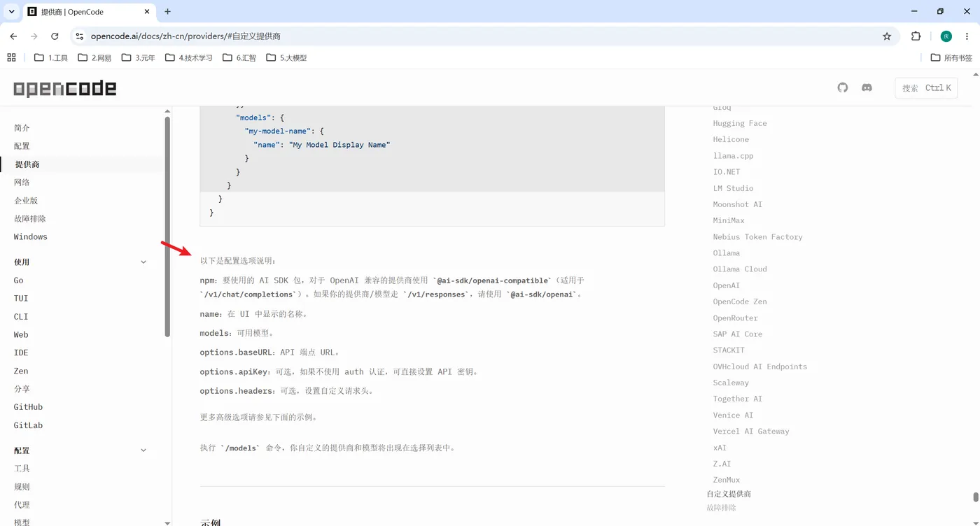This screenshot has height=526, width=980.
Task: Open 网络 in the sidebar
Action: [22, 183]
